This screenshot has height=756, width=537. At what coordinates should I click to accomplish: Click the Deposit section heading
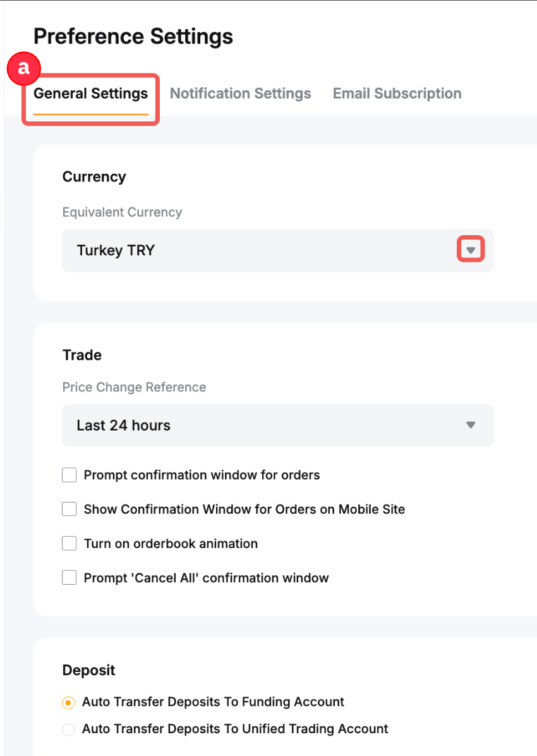(x=88, y=670)
